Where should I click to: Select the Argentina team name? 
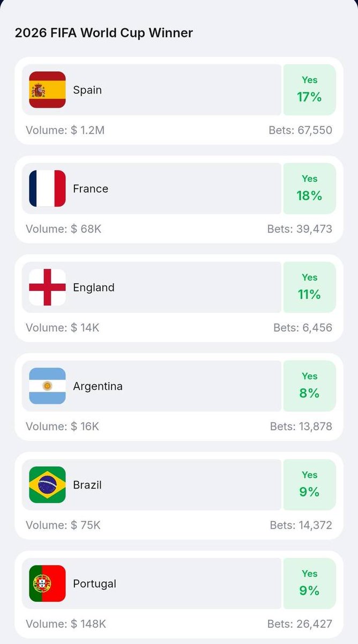(98, 386)
